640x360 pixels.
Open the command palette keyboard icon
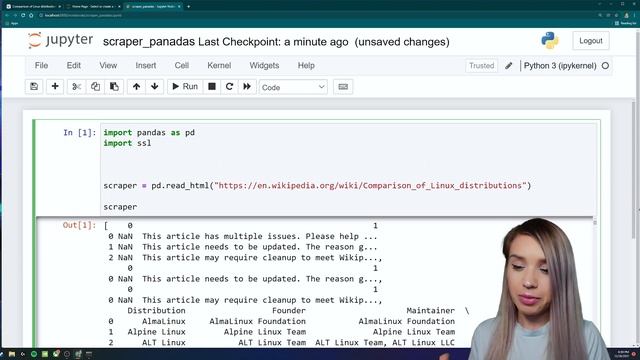pyautogui.click(x=343, y=87)
